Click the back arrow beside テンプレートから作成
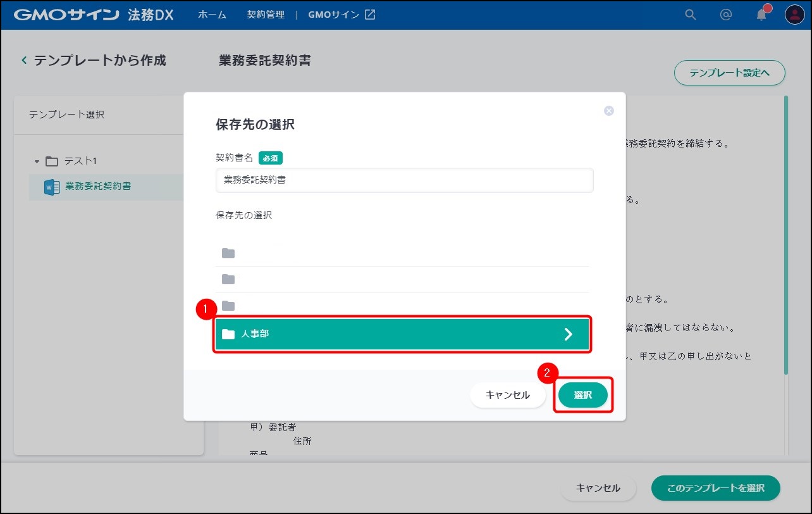This screenshot has height=514, width=812. (x=24, y=61)
